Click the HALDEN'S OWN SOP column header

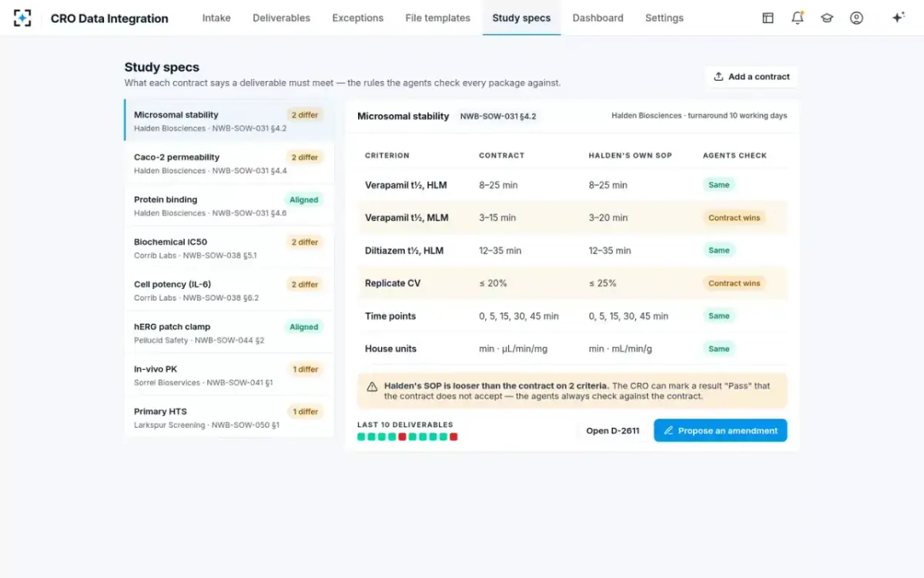click(x=631, y=155)
